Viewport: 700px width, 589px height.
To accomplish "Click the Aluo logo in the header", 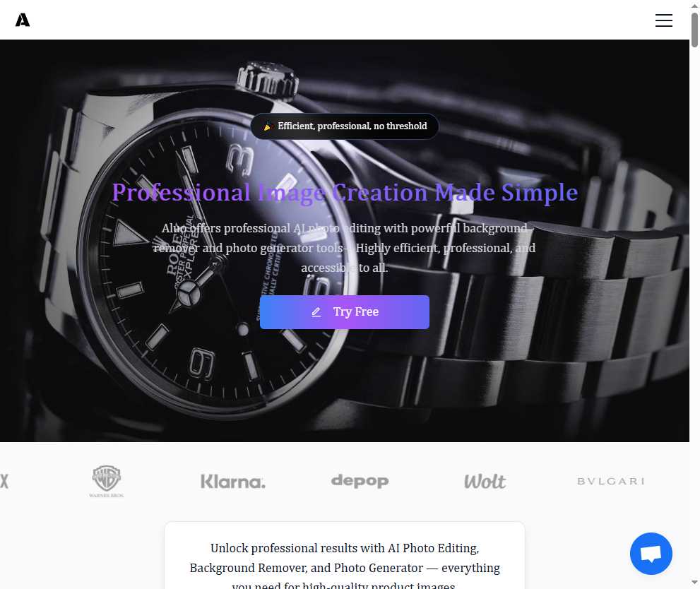I will click(x=23, y=20).
